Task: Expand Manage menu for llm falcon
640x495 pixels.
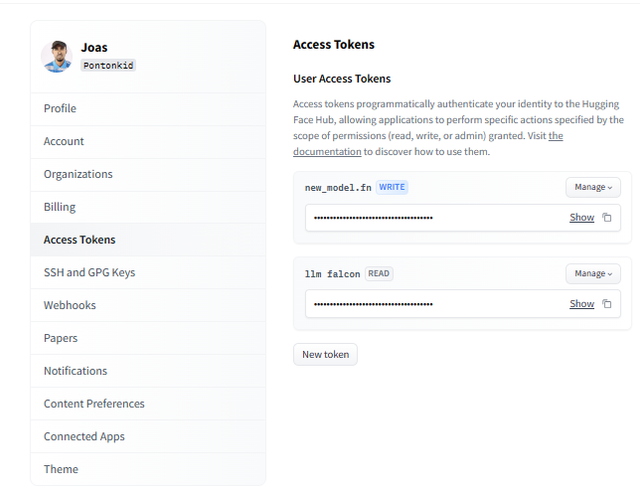Action: (x=593, y=273)
